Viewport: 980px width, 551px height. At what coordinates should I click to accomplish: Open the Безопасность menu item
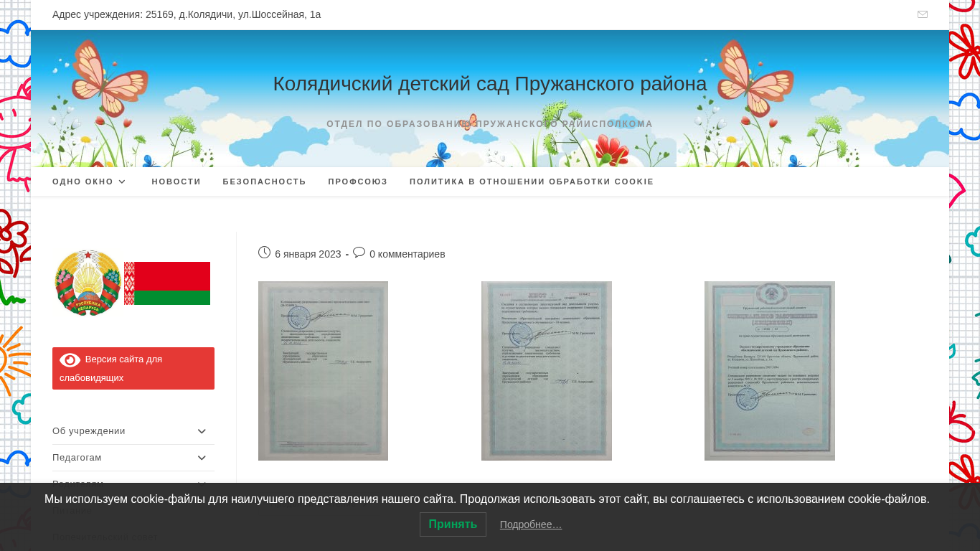(265, 182)
